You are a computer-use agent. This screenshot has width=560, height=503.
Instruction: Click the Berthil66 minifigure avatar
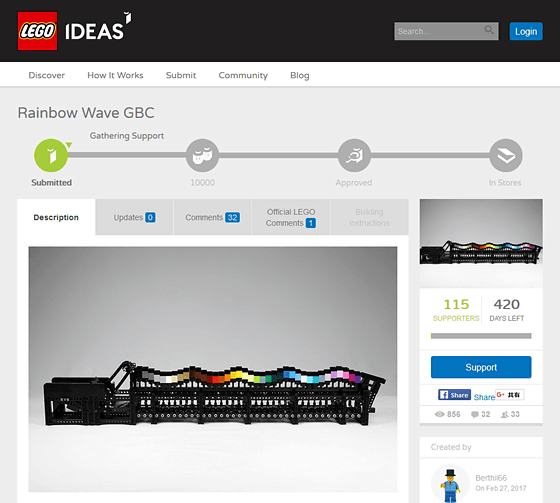coord(450,484)
